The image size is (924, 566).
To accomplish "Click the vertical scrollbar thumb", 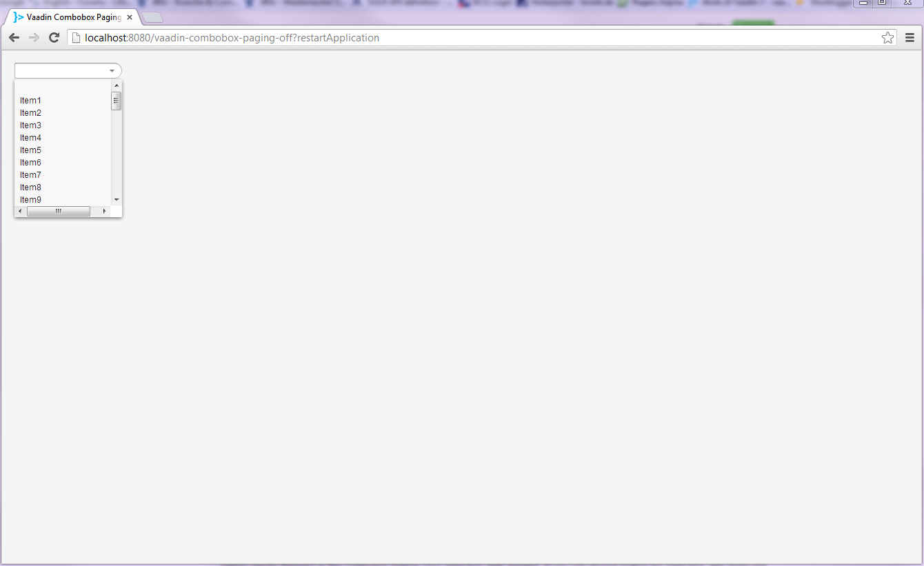I will [116, 101].
